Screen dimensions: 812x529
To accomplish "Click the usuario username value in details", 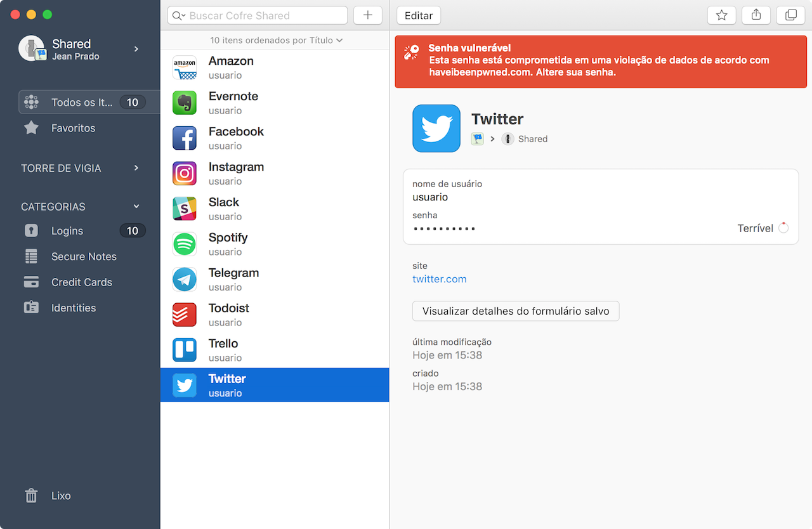I will 430,197.
